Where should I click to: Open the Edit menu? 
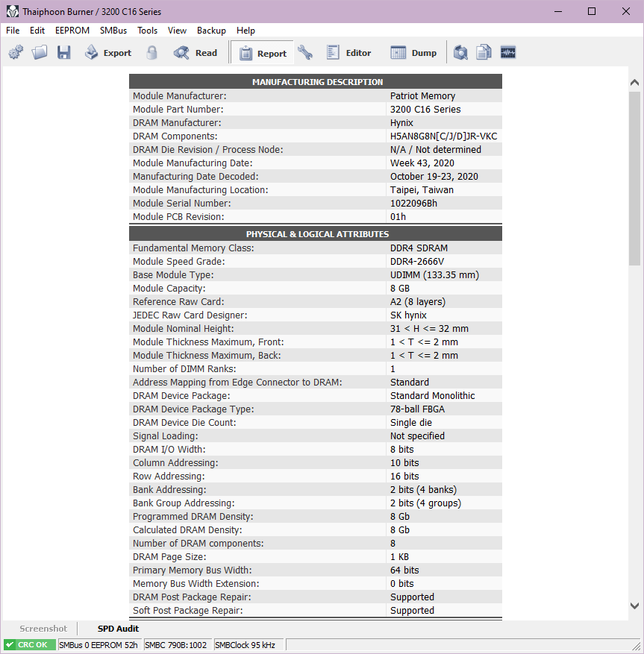point(37,31)
